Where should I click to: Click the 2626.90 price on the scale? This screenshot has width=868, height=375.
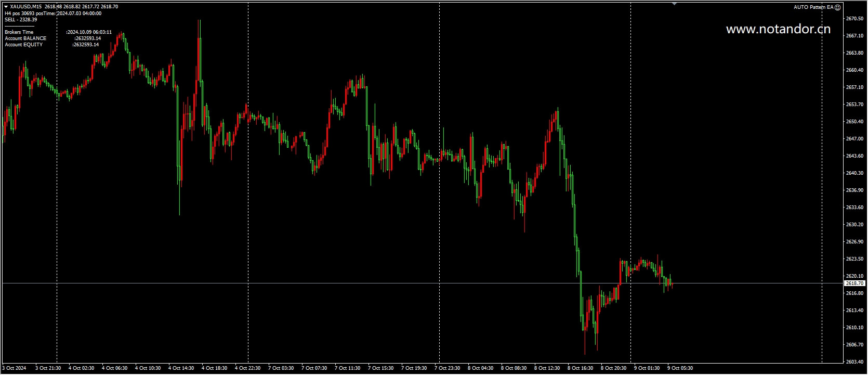[x=855, y=242]
